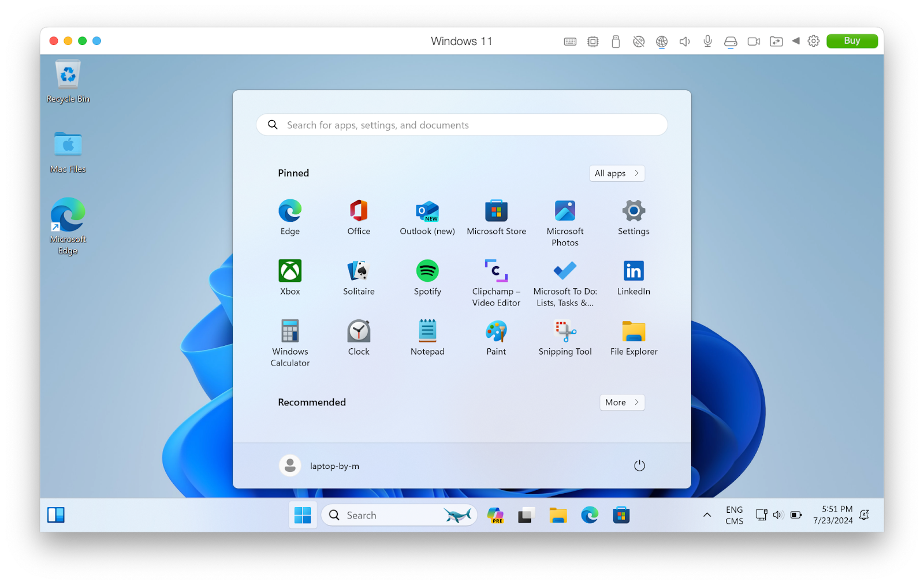Launch Paint from the Start menu
Viewport: 924px width, 585px height.
(x=495, y=332)
